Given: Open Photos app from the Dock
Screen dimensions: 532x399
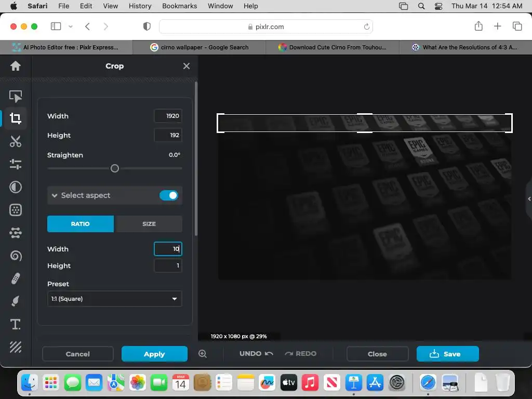Looking at the screenshot, I should tap(137, 383).
